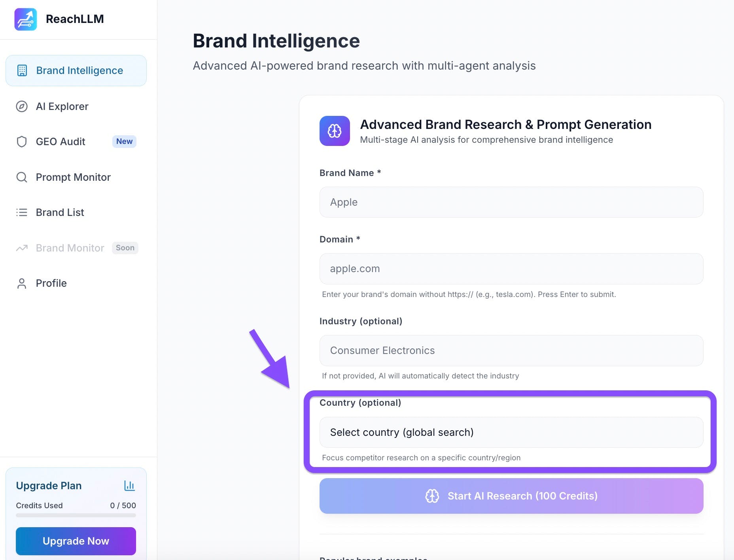Click the Profile person icon
The width and height of the screenshot is (734, 560).
point(22,283)
